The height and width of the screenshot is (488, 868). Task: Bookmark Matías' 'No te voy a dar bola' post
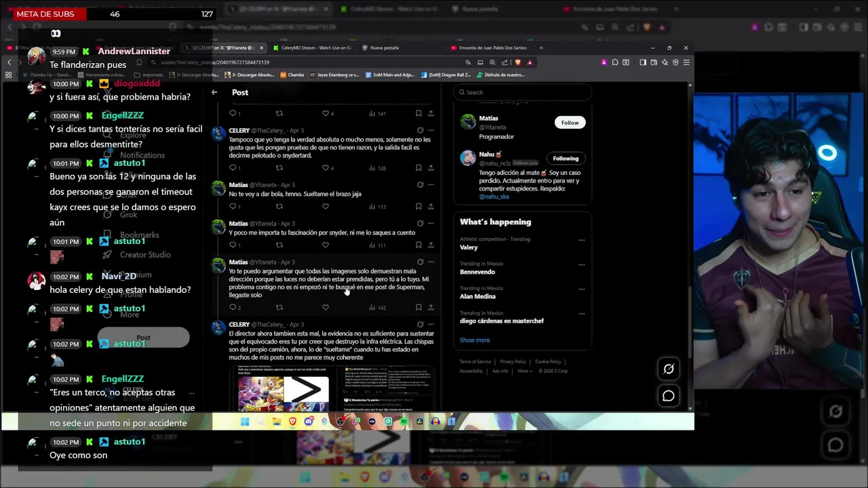point(418,206)
